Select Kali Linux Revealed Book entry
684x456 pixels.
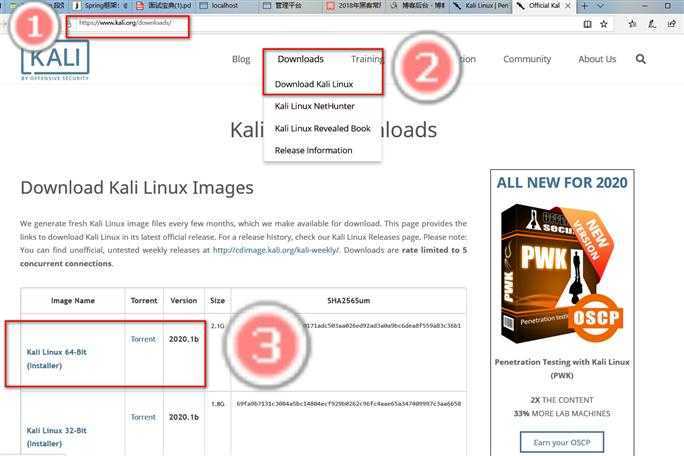tap(322, 128)
